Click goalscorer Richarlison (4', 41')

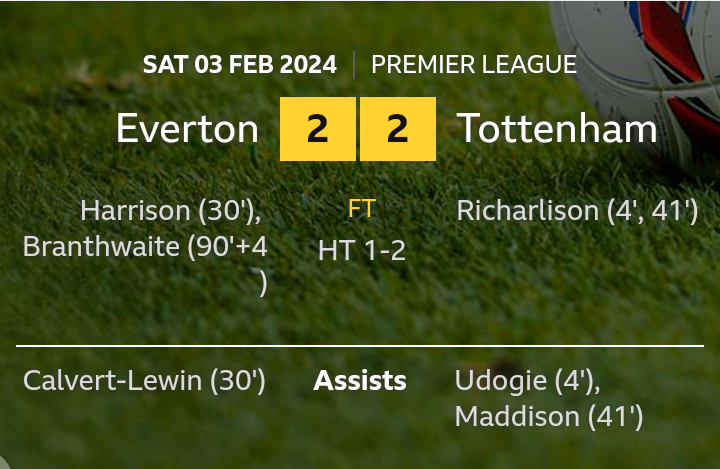pos(577,211)
